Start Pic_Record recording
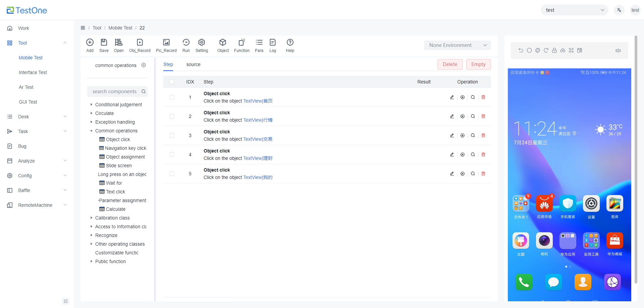This screenshot has width=644, height=308. (166, 42)
